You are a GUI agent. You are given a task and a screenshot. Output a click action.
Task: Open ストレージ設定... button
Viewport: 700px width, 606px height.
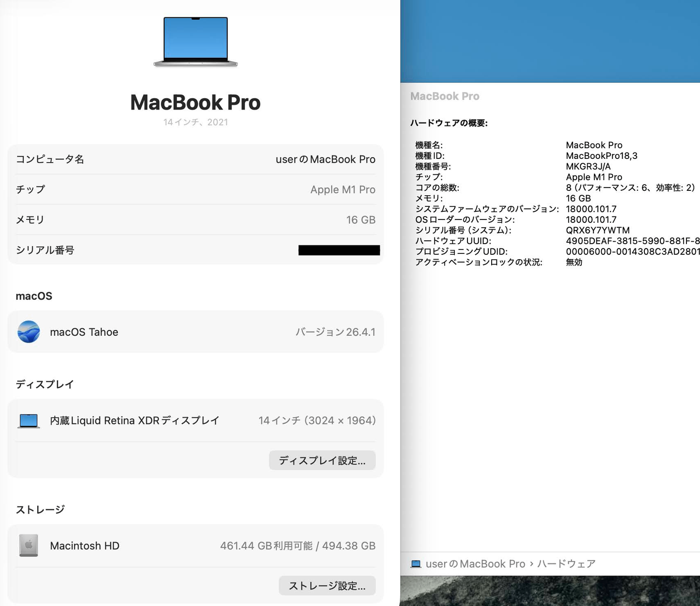click(327, 586)
